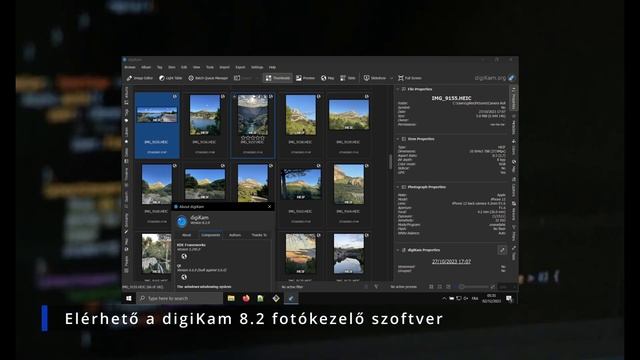This screenshot has width=640, height=360.
Task: Open the Light Table
Action: tap(171, 78)
